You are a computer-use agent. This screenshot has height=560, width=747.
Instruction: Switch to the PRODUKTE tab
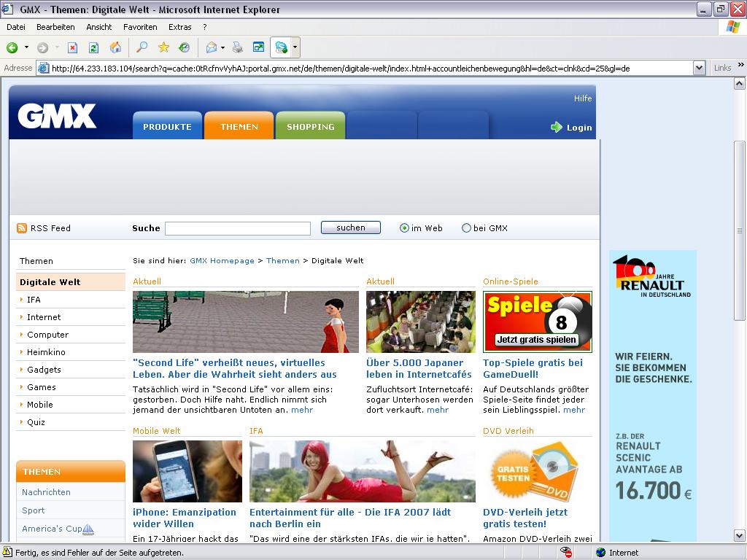coord(167,125)
